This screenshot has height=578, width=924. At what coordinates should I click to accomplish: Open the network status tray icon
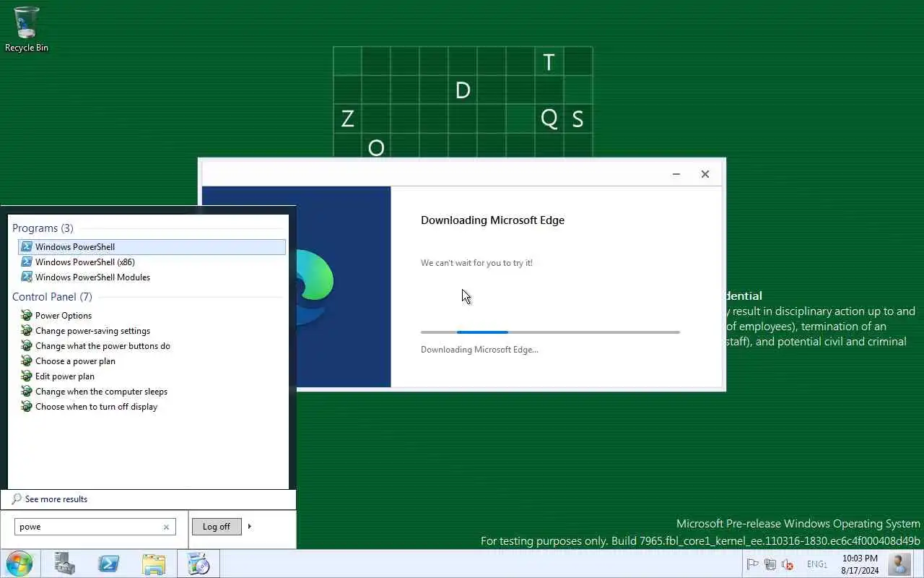(x=770, y=564)
